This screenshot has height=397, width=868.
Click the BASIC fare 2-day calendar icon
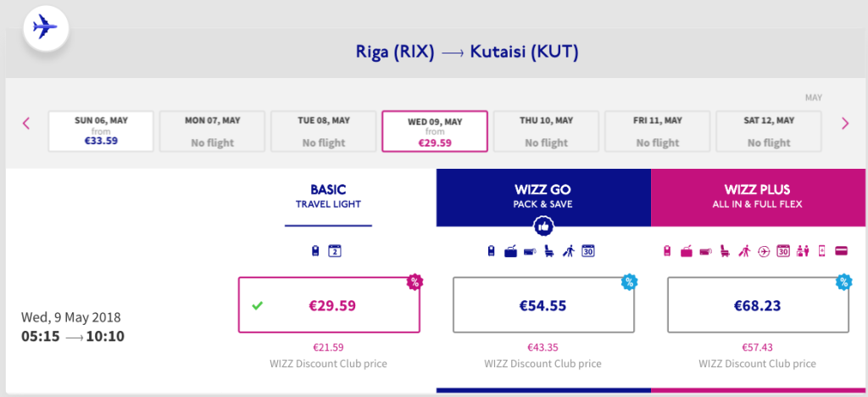click(334, 251)
